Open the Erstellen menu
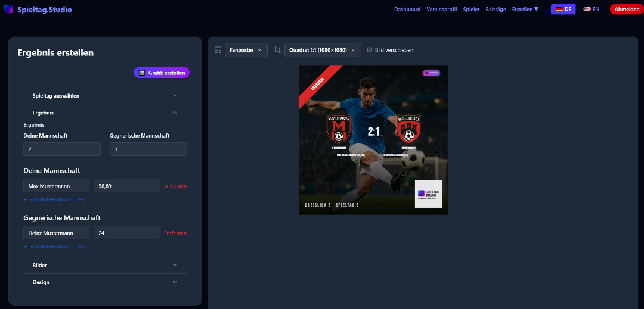The image size is (644, 309). [525, 9]
